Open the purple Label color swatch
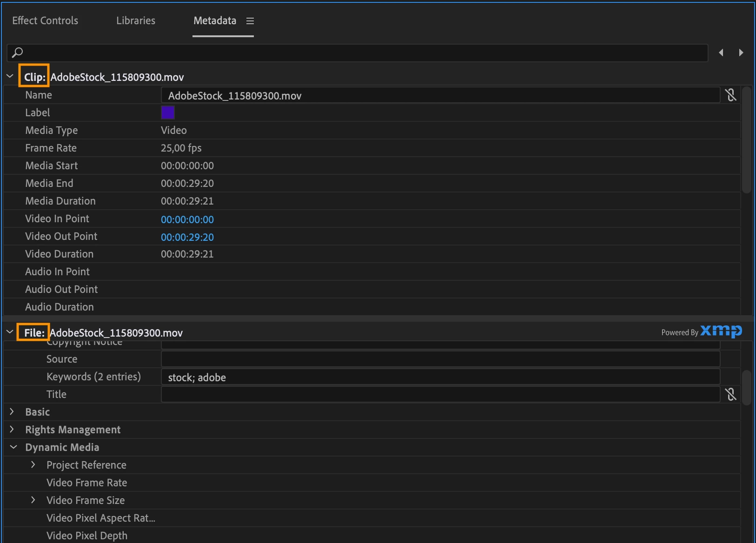Image resolution: width=756 pixels, height=543 pixels. [168, 113]
